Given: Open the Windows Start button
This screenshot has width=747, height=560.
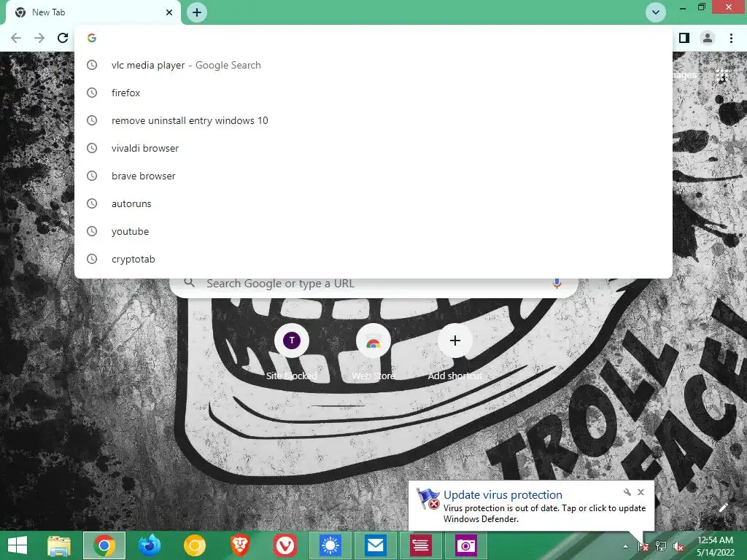Looking at the screenshot, I should pos(18,545).
